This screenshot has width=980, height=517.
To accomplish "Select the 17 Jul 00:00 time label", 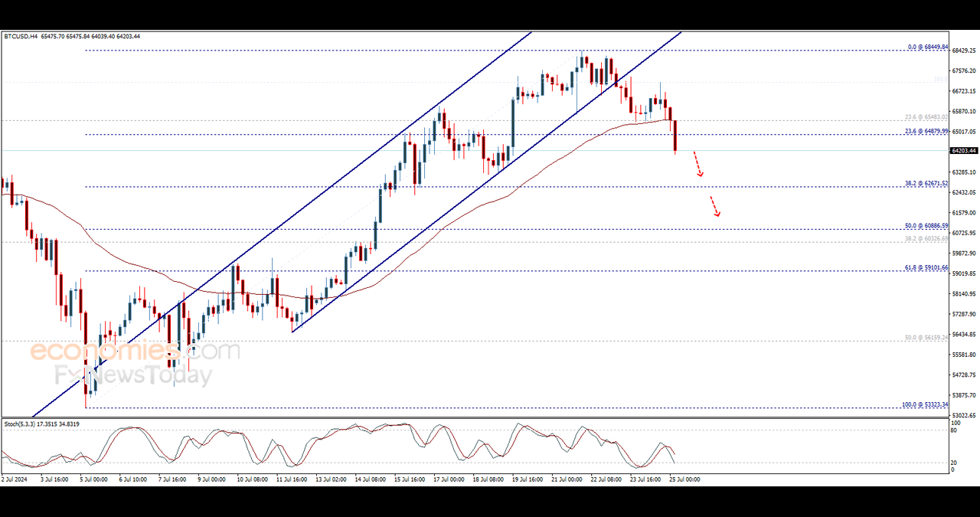I will click(x=449, y=479).
